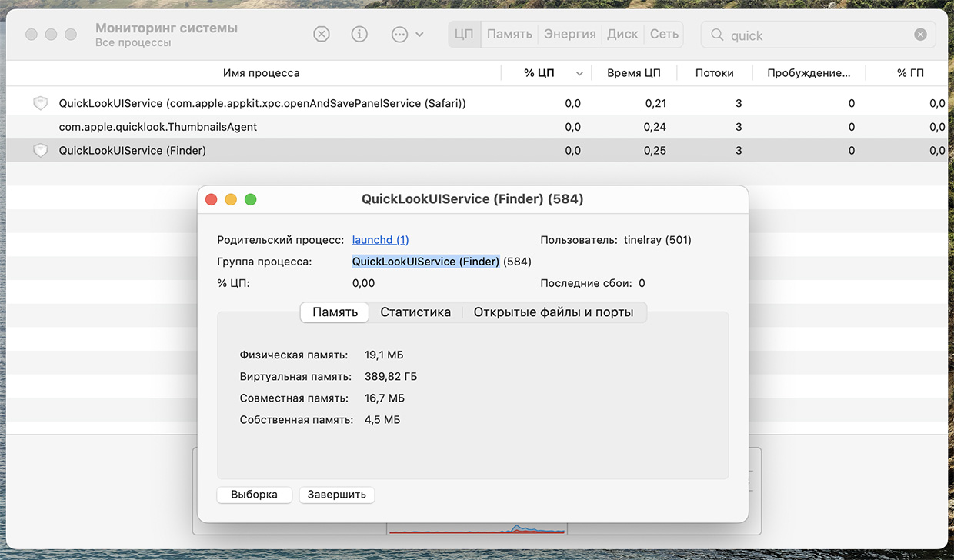
Task: Click the Виртуальная память value 389,82 ГБ
Action: coord(391,377)
